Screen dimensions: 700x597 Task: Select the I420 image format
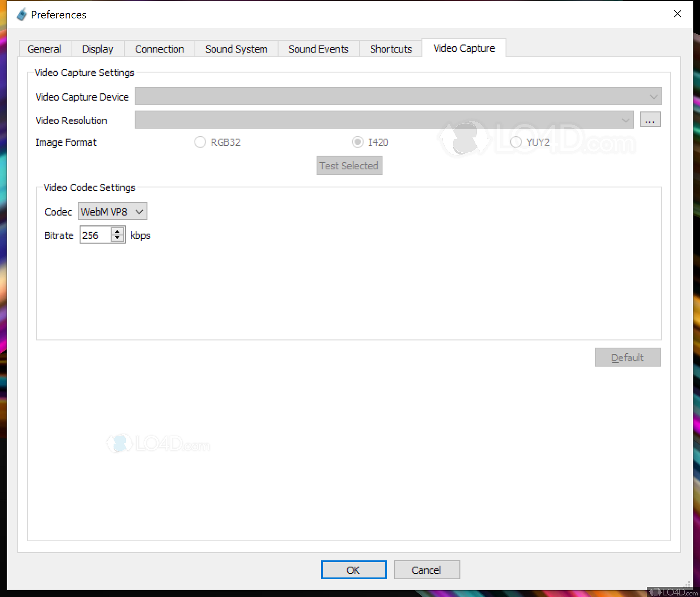pos(357,142)
